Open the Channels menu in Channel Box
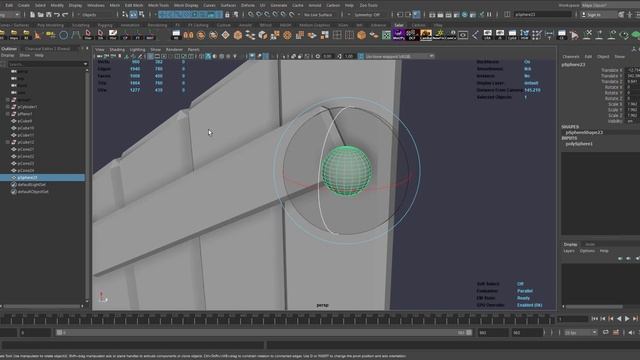 pos(571,57)
